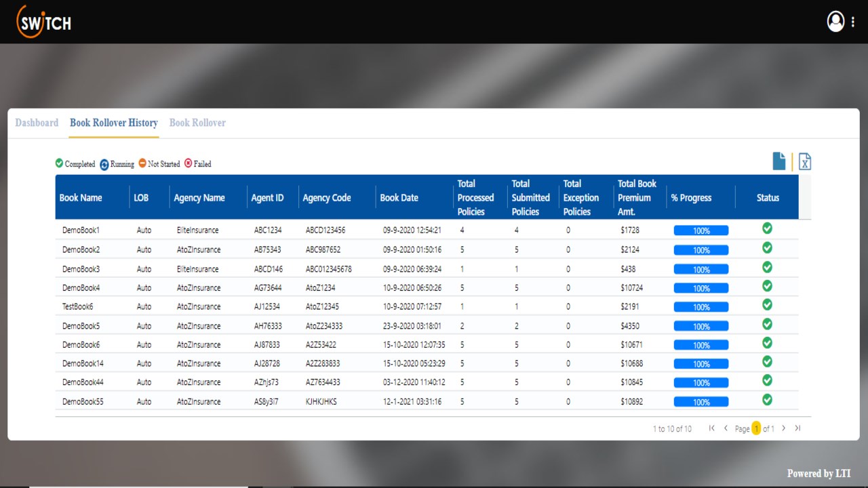Click DemoBook3 100% progress bar
Viewport: 868px width, 488px height.
[701, 269]
